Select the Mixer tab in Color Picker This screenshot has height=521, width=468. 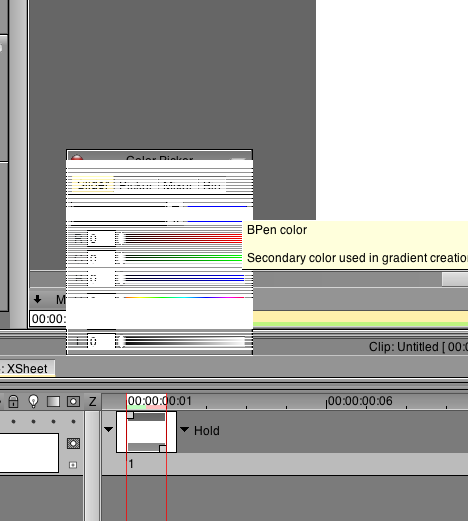177,185
